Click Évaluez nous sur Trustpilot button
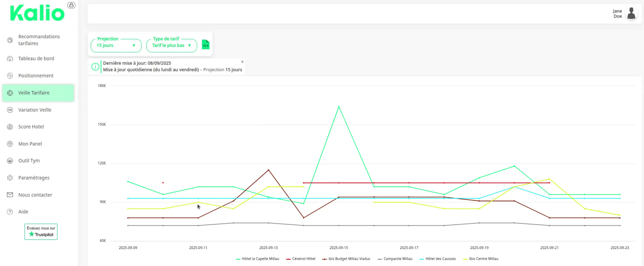The height and width of the screenshot is (266, 644). tap(41, 232)
